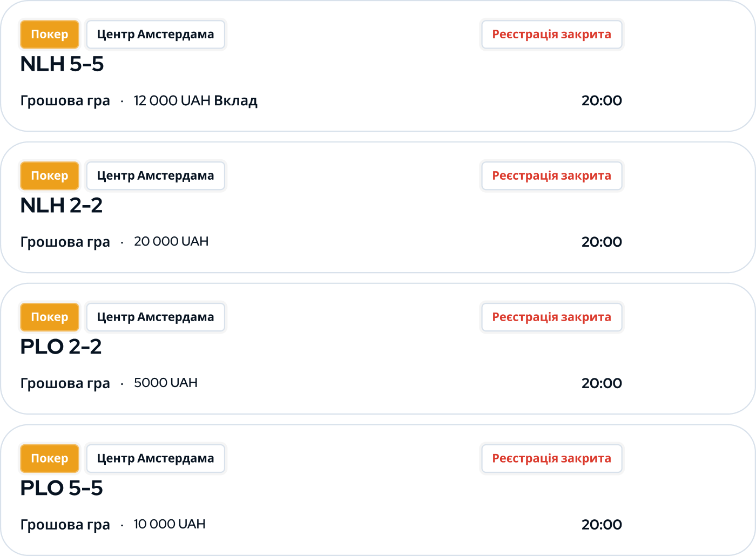This screenshot has width=756, height=556.
Task: Click Реєстрація закрита badge on PLO 2-2 card
Action: tap(551, 317)
